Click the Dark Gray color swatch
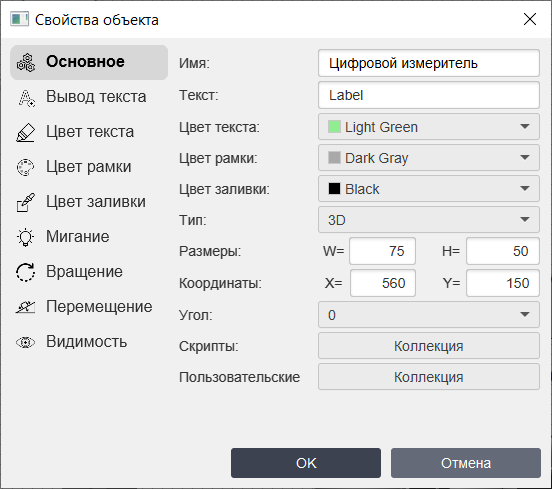Image resolution: width=552 pixels, height=489 pixels. (334, 158)
